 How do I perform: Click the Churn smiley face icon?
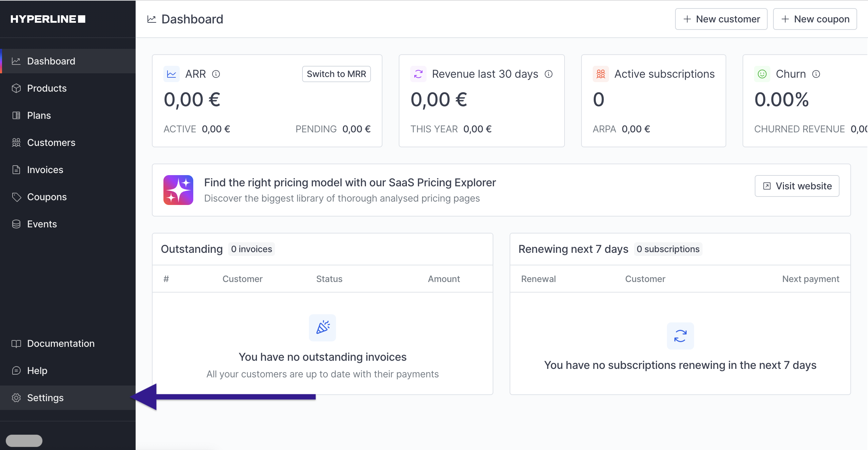tap(762, 74)
